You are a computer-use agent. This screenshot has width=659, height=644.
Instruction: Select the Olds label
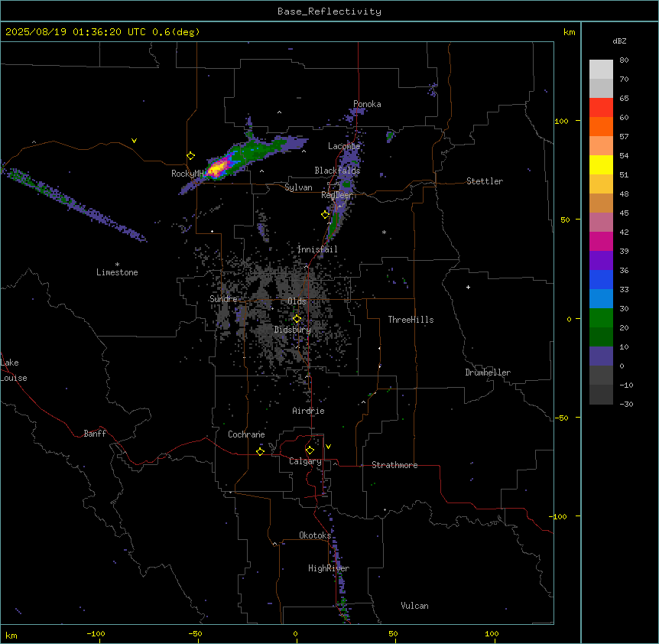[x=297, y=301]
